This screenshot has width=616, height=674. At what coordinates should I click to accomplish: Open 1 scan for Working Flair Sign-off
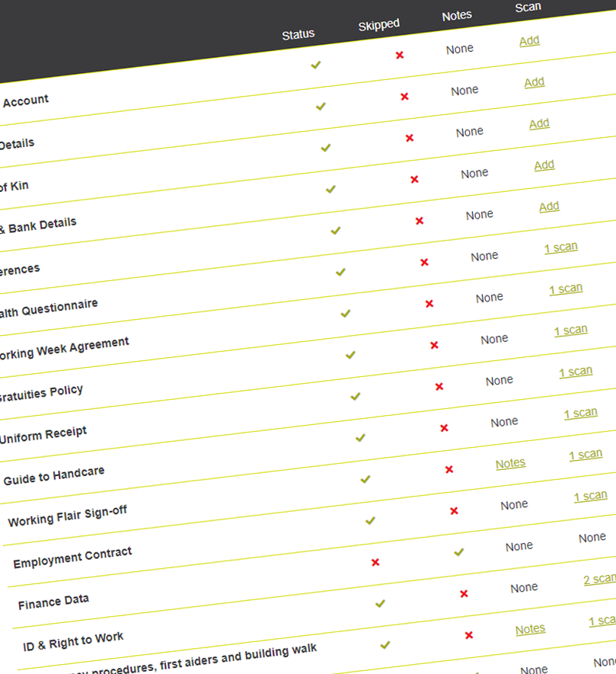(586, 455)
